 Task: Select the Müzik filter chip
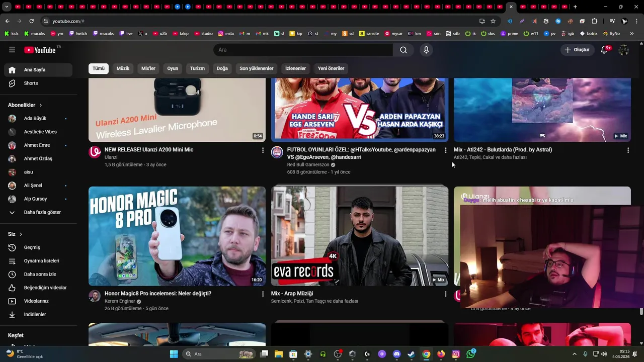[123, 68]
